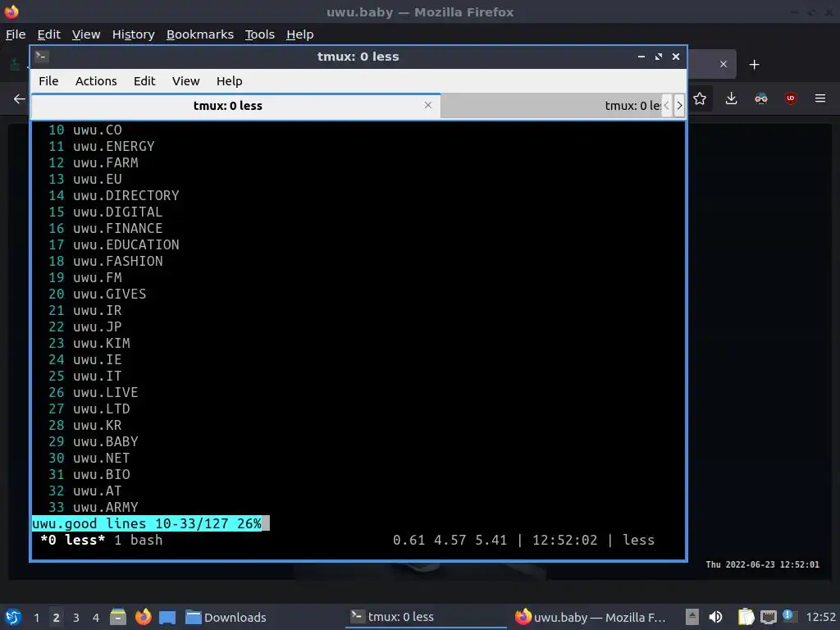Close the current Firefox browser tab
The height and width of the screenshot is (630, 840).
pyautogui.click(x=724, y=64)
